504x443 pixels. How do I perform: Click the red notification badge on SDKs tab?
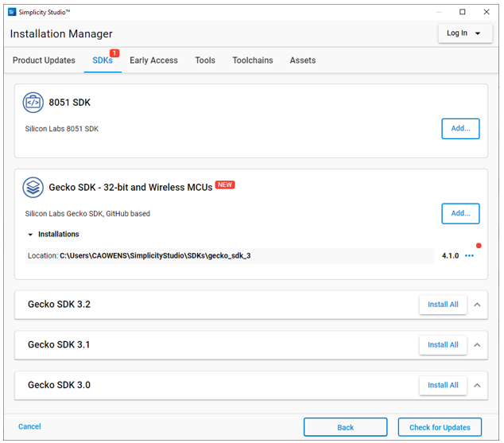point(114,53)
